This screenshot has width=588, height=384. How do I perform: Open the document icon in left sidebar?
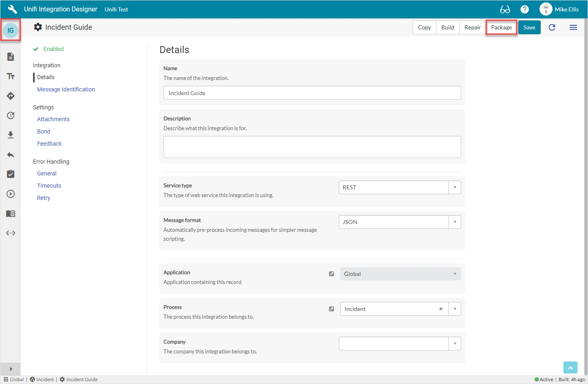pos(11,57)
